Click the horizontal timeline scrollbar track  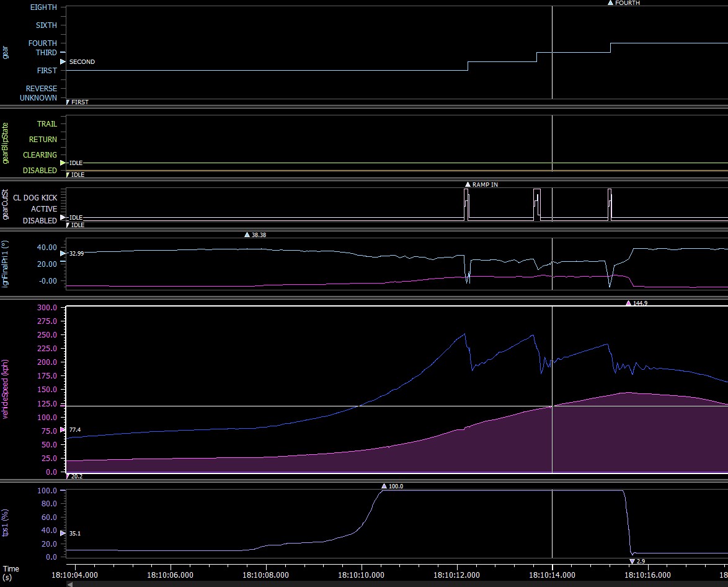pyautogui.click(x=397, y=584)
